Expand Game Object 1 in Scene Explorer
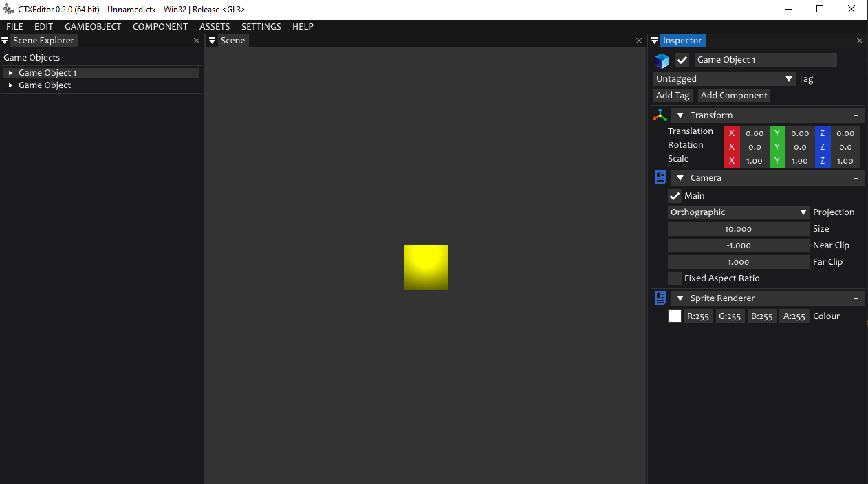 (10, 73)
